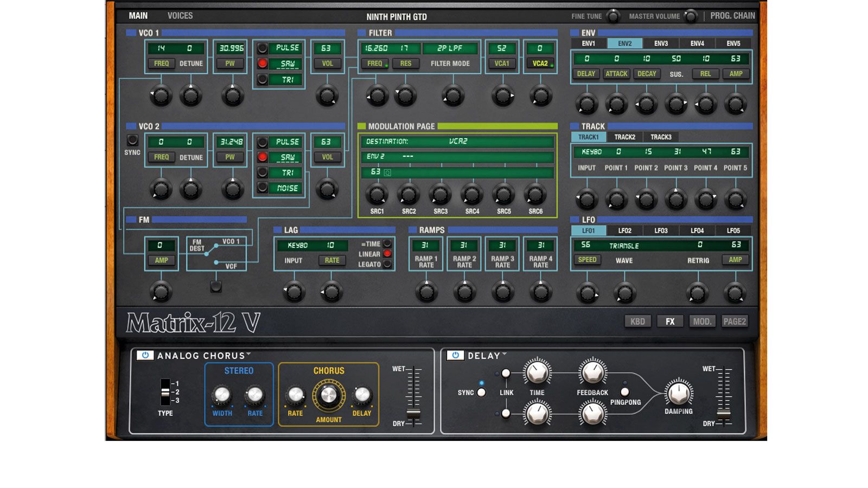Open the FX panel

tap(670, 321)
